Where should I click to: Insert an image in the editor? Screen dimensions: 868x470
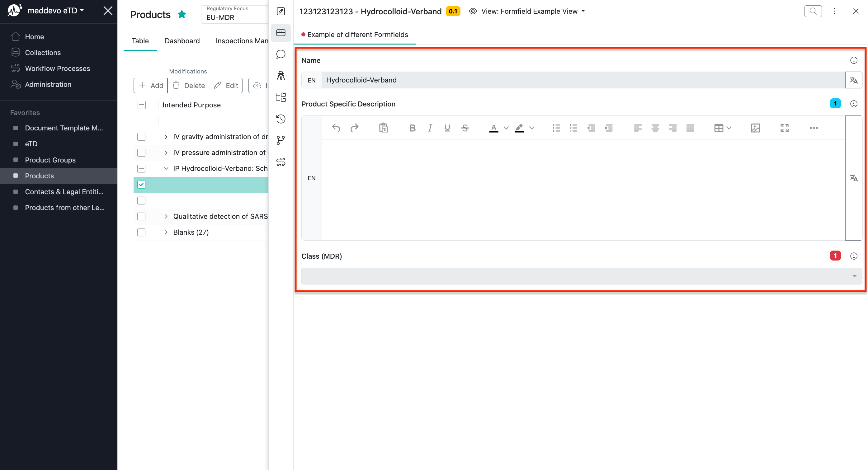point(756,128)
